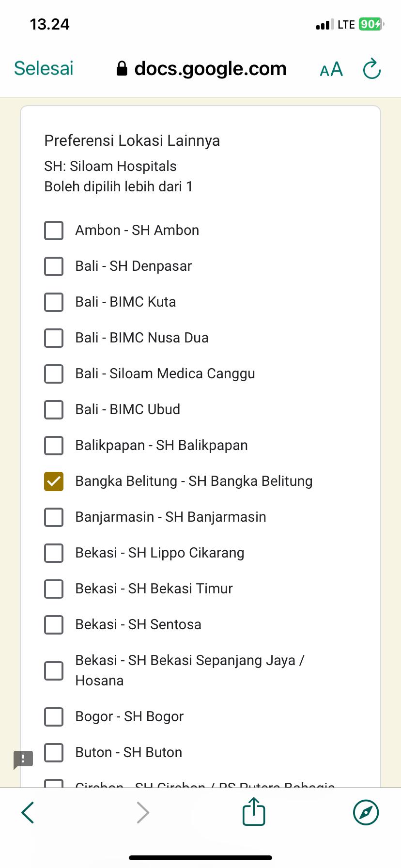The width and height of the screenshot is (401, 868).
Task: Check Bekasi - SH Bekasi Sepanjang Jaya / Hosana
Action: pyautogui.click(x=54, y=671)
